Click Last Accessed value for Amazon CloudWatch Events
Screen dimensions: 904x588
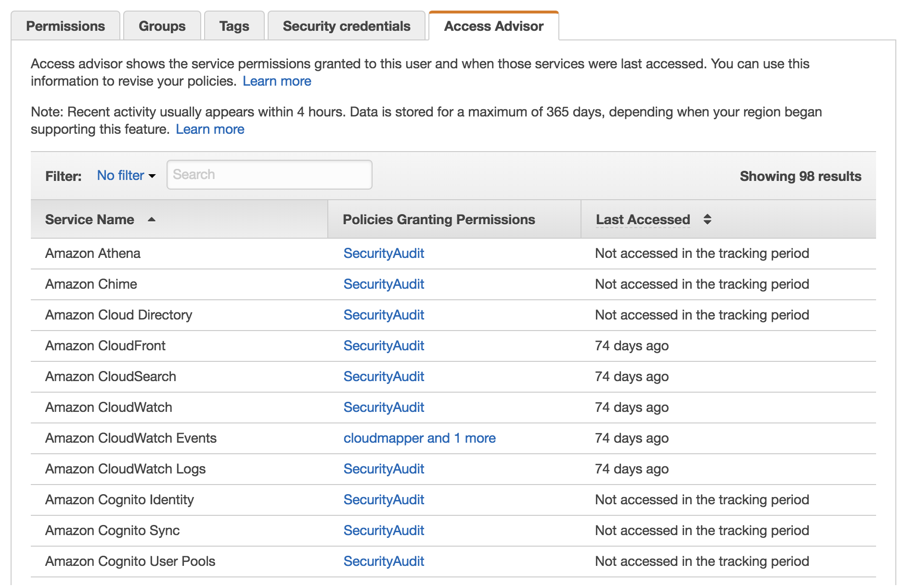coord(632,438)
